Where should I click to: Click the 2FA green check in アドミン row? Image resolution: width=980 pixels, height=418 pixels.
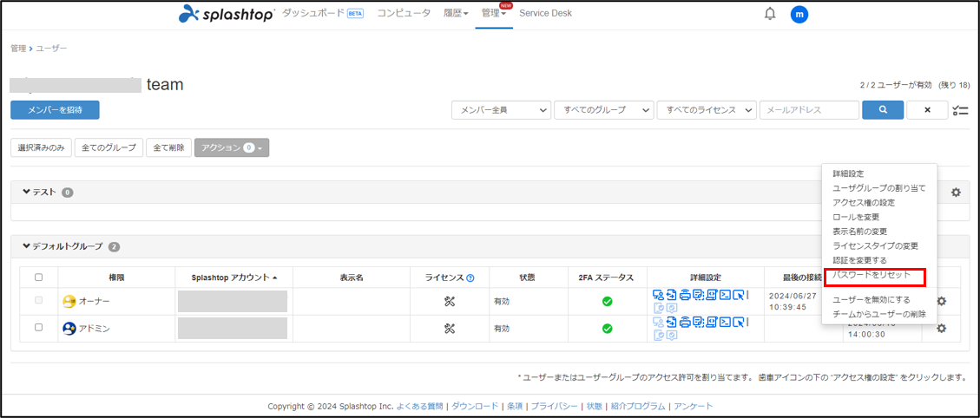click(x=607, y=328)
